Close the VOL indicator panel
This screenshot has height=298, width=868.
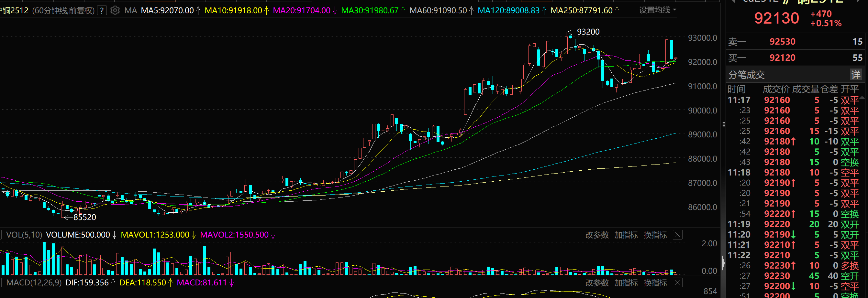click(678, 235)
